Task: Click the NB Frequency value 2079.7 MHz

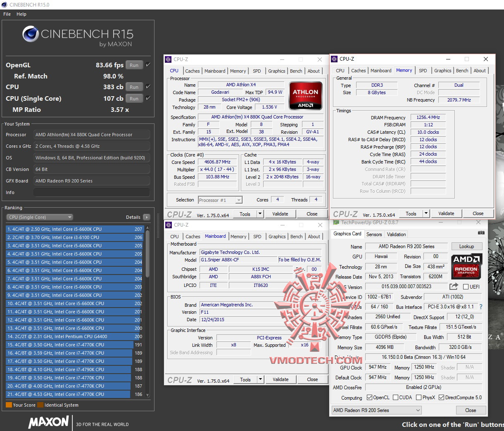Action: point(459,100)
